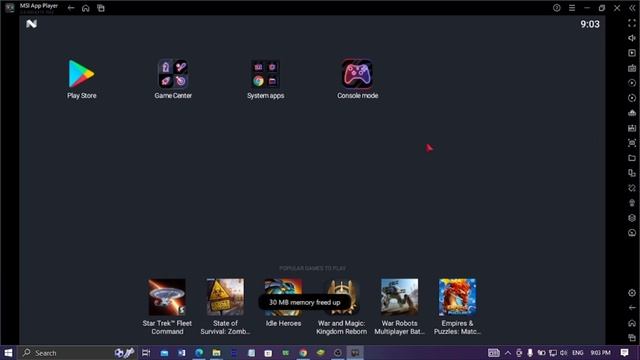Screen dimensions: 640x360
Task: Click the stacked layers icon in the sidebar
Action: pyautogui.click(x=632, y=218)
